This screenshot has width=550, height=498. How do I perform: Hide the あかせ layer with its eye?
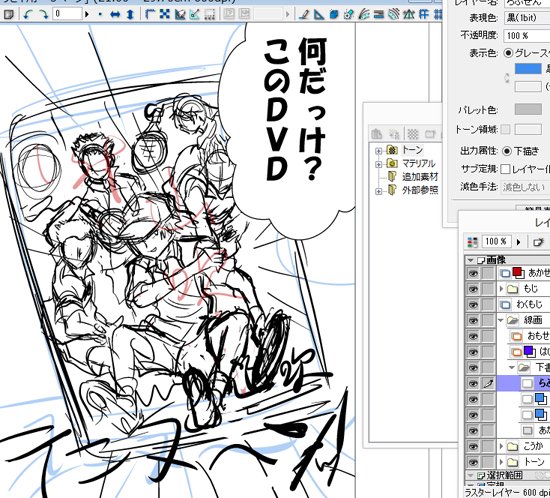(x=473, y=274)
